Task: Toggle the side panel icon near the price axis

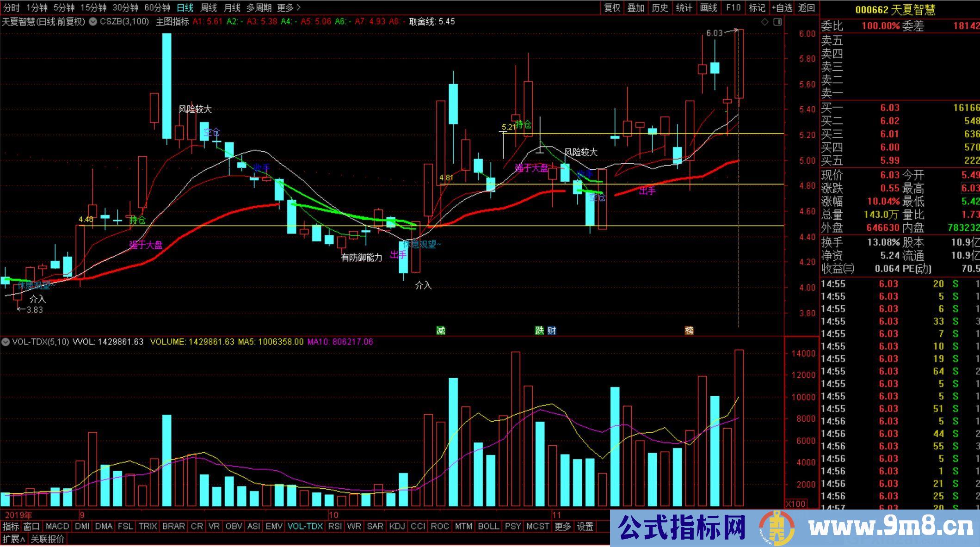Action: (x=777, y=22)
